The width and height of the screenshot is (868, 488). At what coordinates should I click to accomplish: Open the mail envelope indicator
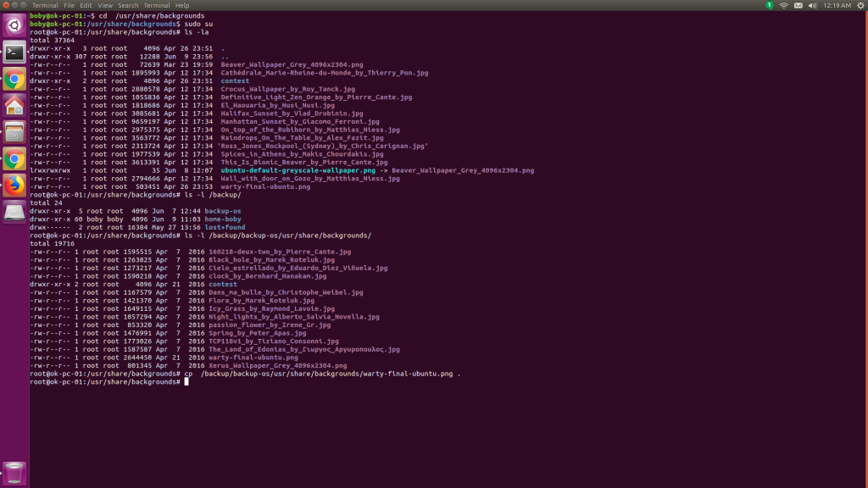[x=799, y=7]
